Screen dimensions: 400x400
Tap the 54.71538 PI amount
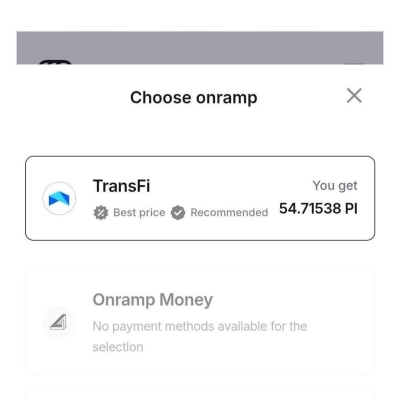318,209
